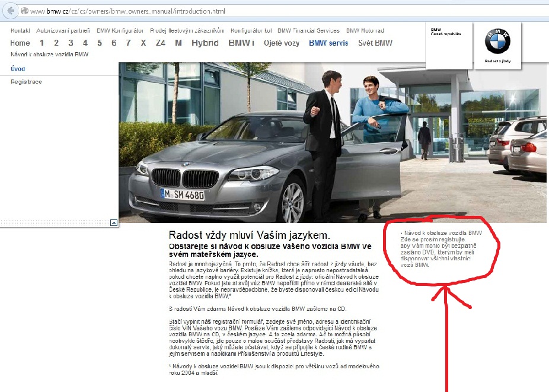
Task: Open the Svět BMW menu
Action: pos(375,43)
